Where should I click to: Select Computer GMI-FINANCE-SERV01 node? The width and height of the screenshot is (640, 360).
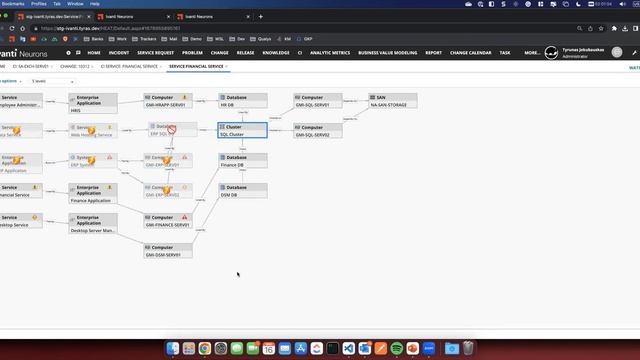[x=168, y=221]
